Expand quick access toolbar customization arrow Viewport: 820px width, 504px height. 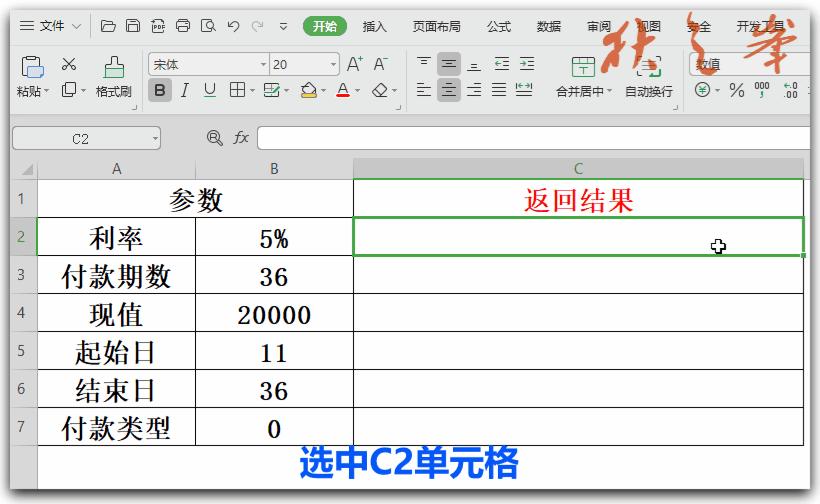click(283, 26)
